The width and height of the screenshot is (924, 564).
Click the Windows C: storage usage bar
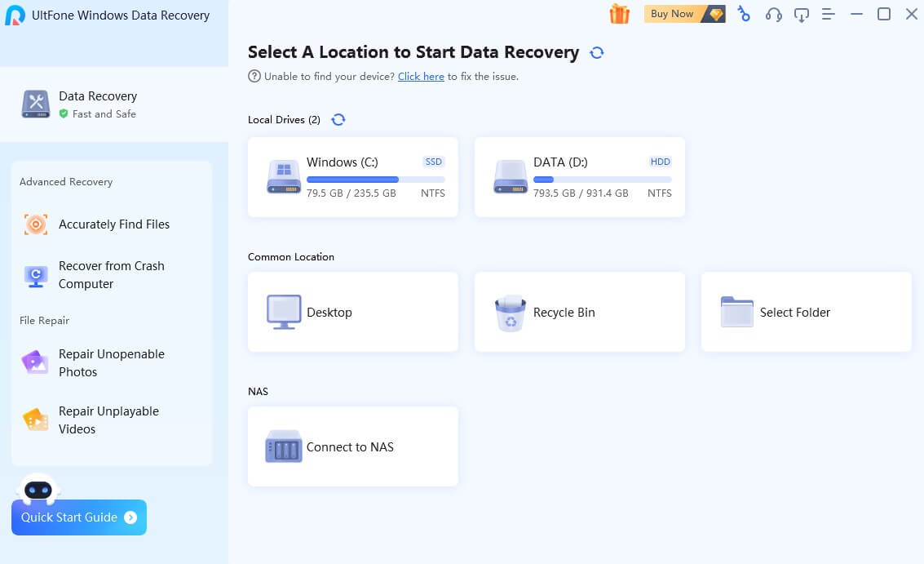click(375, 178)
